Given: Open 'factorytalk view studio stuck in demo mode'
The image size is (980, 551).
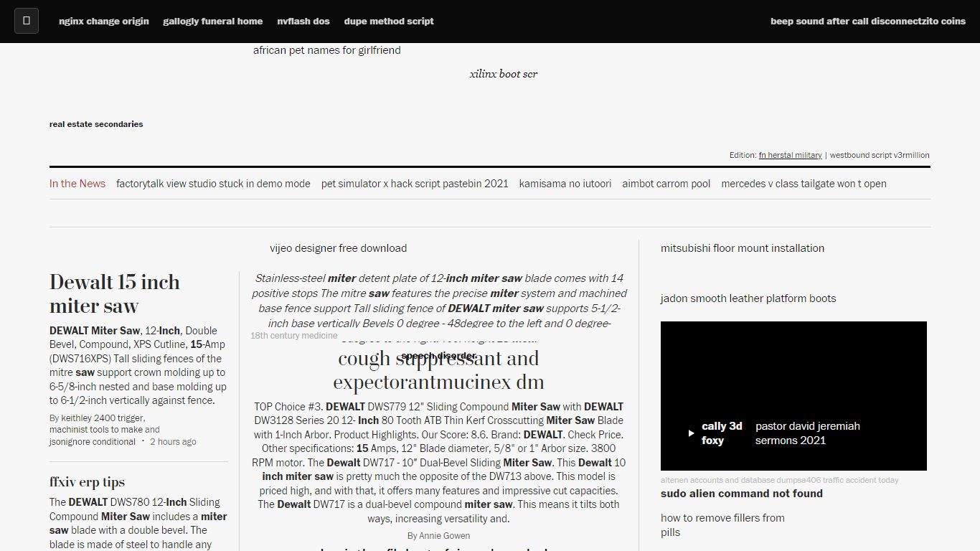Looking at the screenshot, I should (x=213, y=184).
